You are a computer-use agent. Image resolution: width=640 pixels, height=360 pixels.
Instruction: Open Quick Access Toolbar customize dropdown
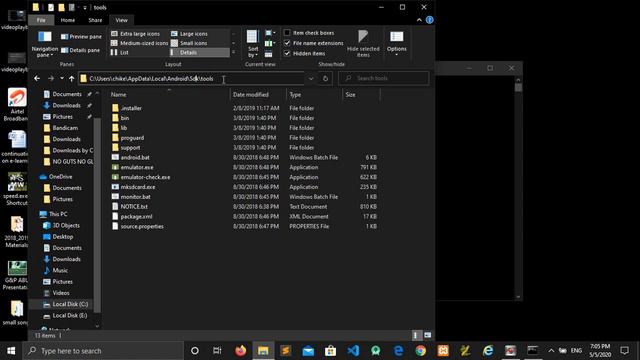point(85,7)
